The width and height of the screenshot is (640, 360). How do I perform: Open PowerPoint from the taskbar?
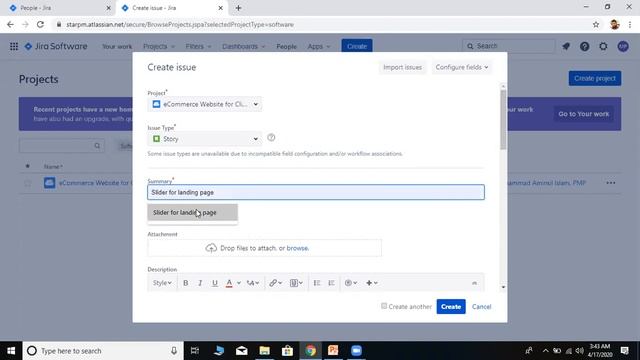[x=333, y=351]
